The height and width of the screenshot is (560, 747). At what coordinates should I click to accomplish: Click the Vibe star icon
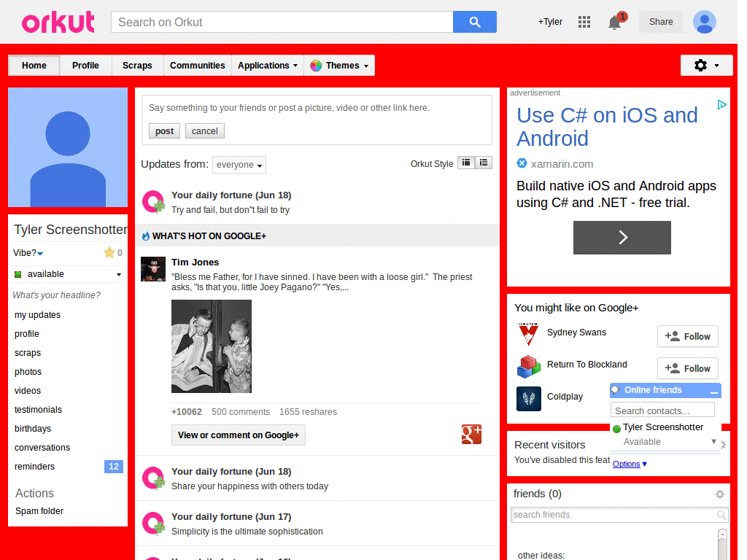tap(109, 252)
